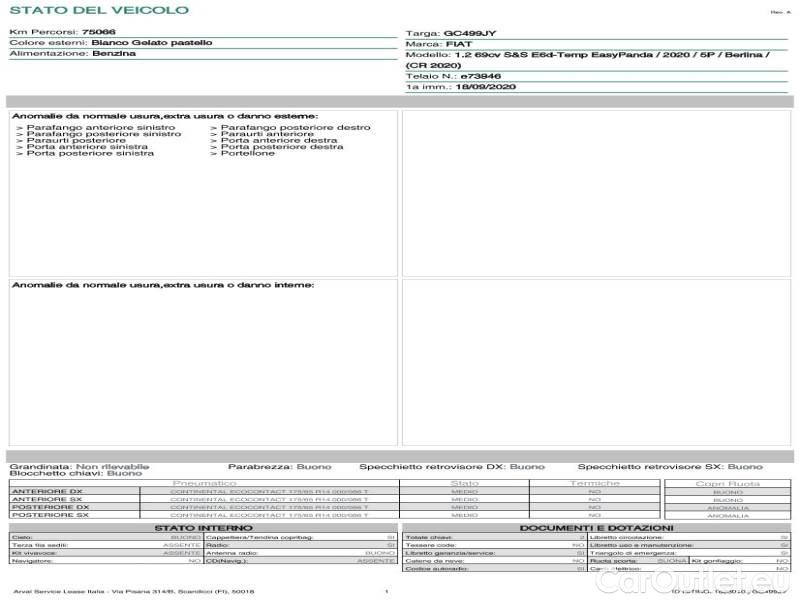This screenshot has height=600, width=800.
Task: Click the 'Termiche' column header
Action: [x=594, y=483]
